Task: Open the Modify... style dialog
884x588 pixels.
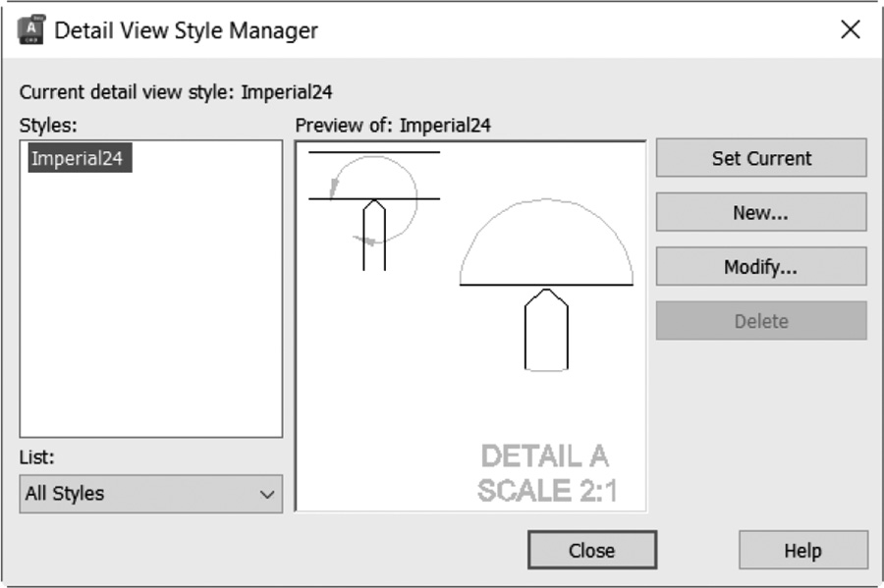Action: click(x=761, y=266)
